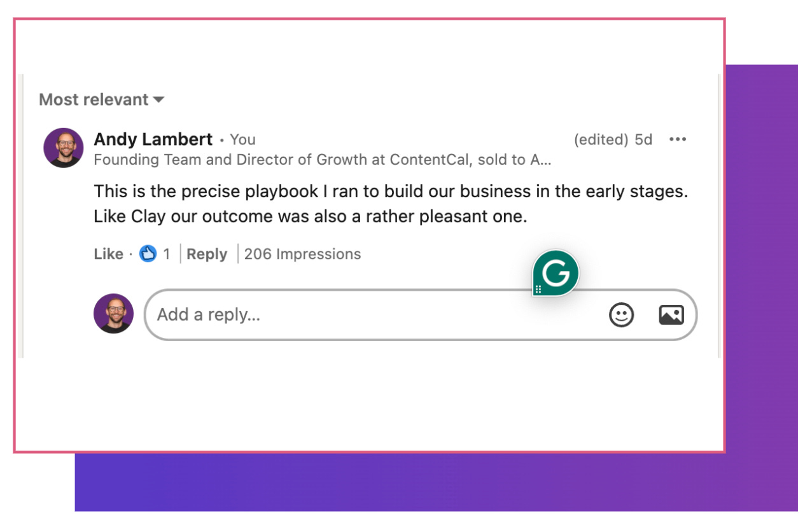Click the Grammarly drag handle dots
Viewport: 812px width, 532px height.
pyautogui.click(x=538, y=290)
